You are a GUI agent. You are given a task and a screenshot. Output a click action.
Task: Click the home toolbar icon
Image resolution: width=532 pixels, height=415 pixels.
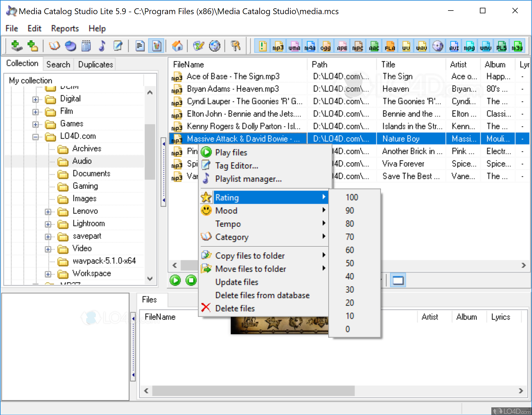(x=178, y=46)
